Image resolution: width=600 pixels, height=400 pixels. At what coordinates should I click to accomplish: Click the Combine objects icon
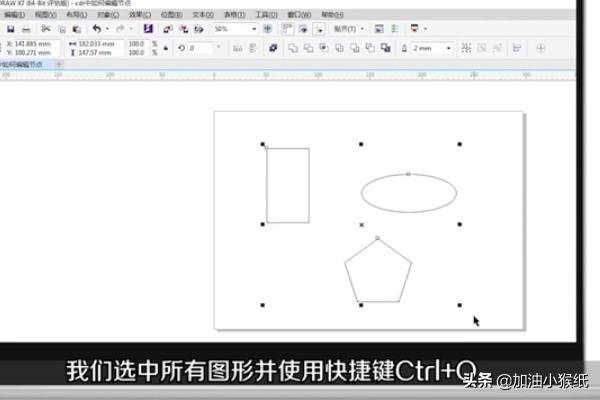tap(273, 48)
